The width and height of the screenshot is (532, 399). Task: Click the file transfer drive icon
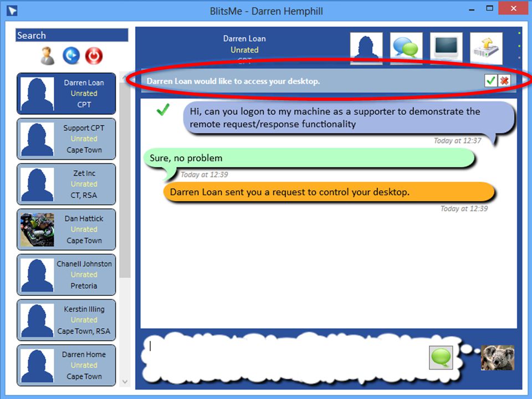486,48
